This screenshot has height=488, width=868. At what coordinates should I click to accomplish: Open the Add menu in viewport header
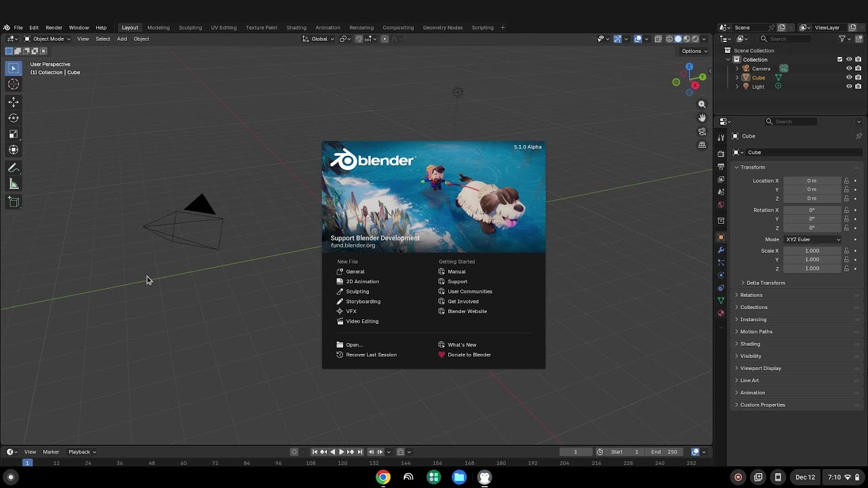(x=122, y=39)
